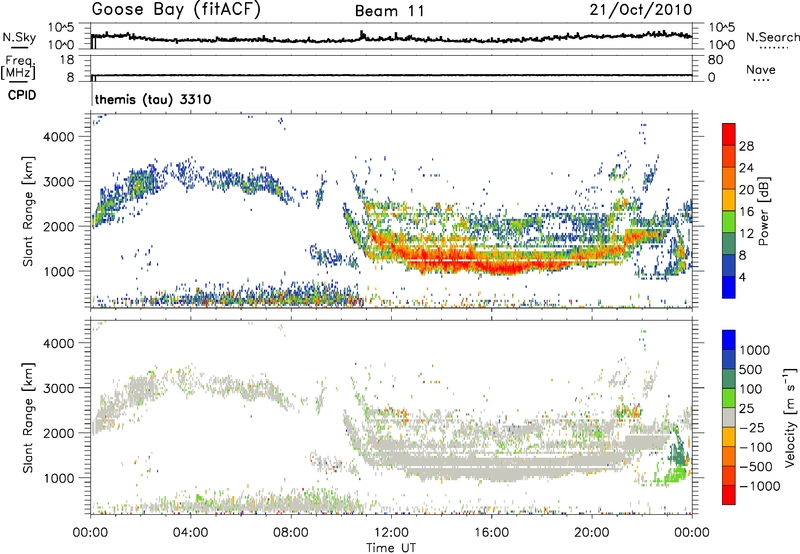Select the Nave legend label
This screenshot has height=554, width=800.
pos(760,70)
